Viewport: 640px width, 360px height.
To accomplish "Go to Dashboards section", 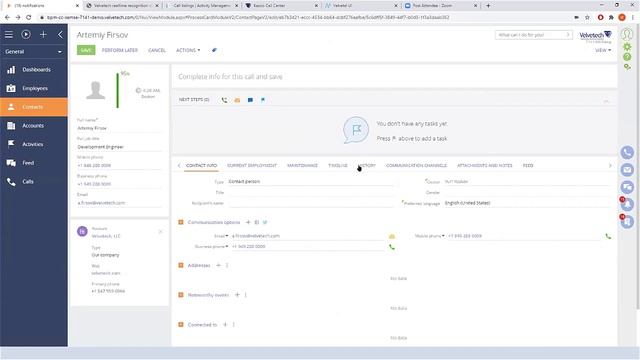I will (34, 70).
